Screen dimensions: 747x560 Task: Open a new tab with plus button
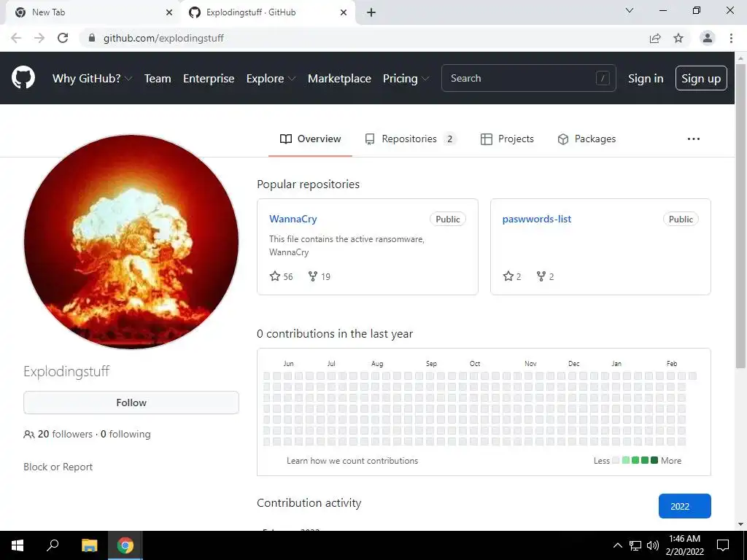tap(371, 13)
